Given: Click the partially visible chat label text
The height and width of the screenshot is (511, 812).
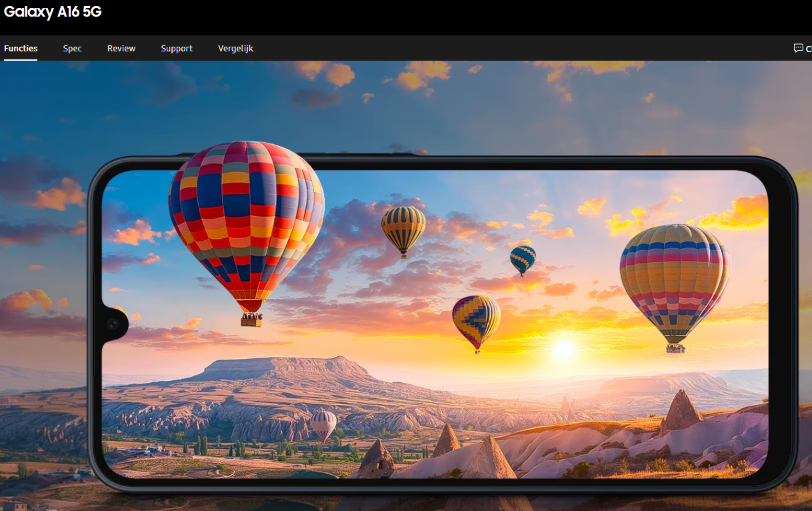Looking at the screenshot, I should pos(809,49).
